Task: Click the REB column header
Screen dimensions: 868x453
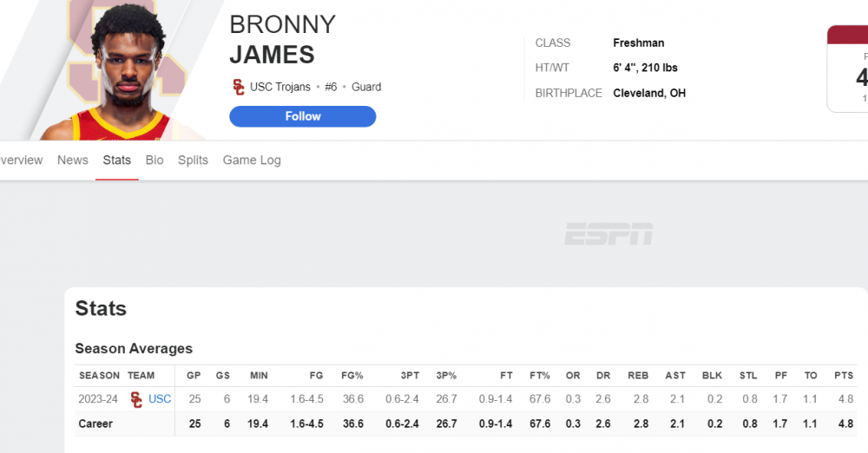Action: tap(641, 376)
